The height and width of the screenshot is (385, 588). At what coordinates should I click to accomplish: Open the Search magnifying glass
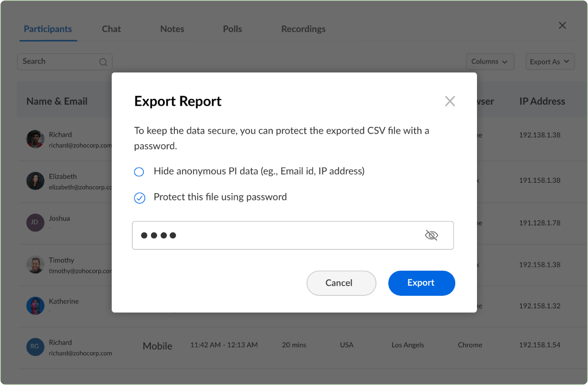click(x=103, y=61)
